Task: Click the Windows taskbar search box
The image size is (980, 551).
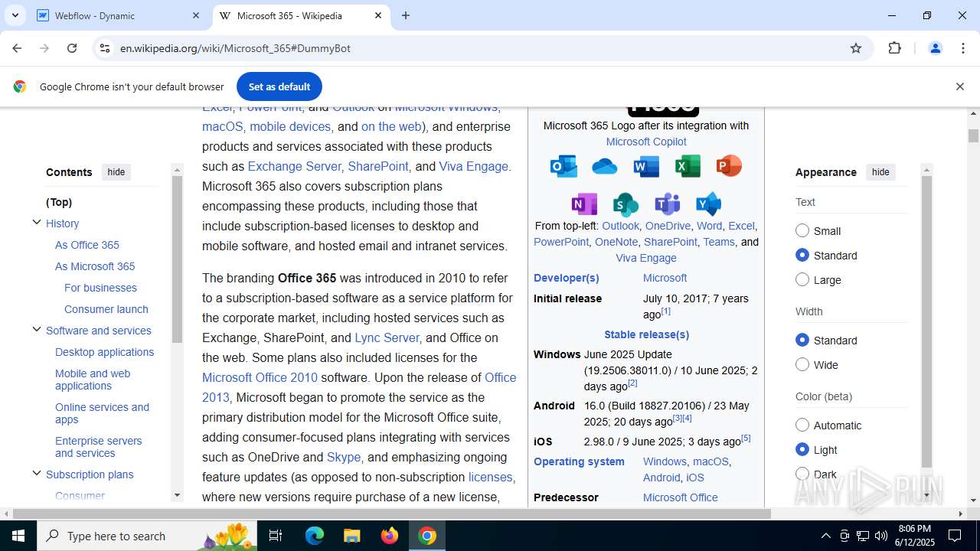Action: click(147, 536)
